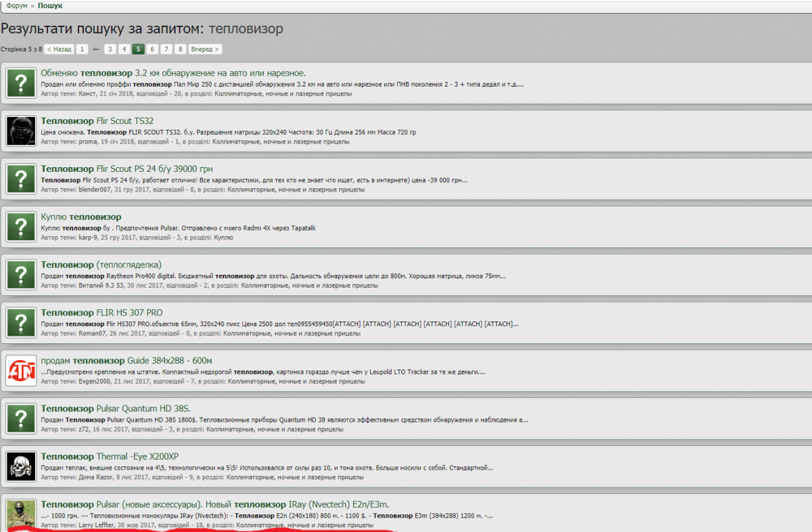
Task: Go to the Форум breadcrumb
Action: click(x=17, y=5)
